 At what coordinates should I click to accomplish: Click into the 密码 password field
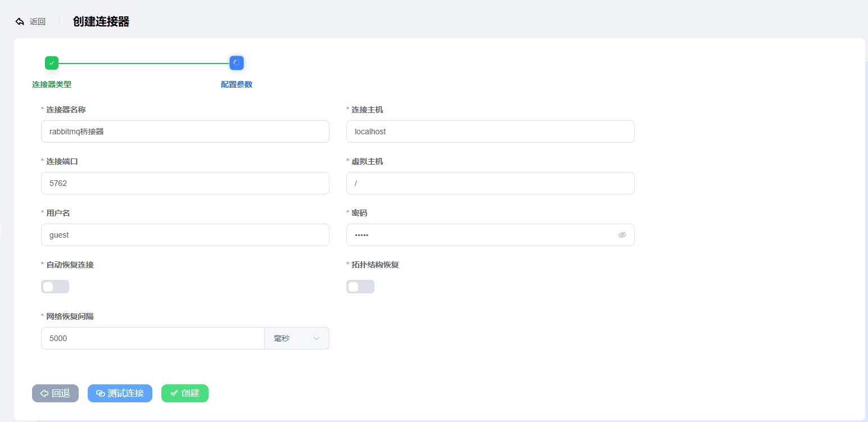coord(490,235)
